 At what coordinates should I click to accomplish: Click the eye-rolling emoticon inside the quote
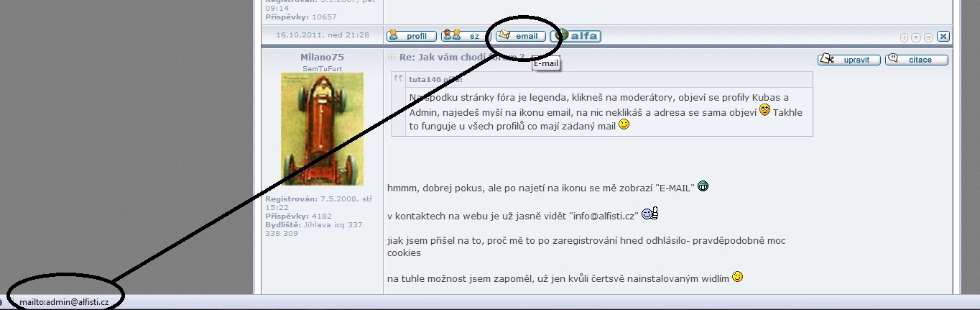[764, 111]
